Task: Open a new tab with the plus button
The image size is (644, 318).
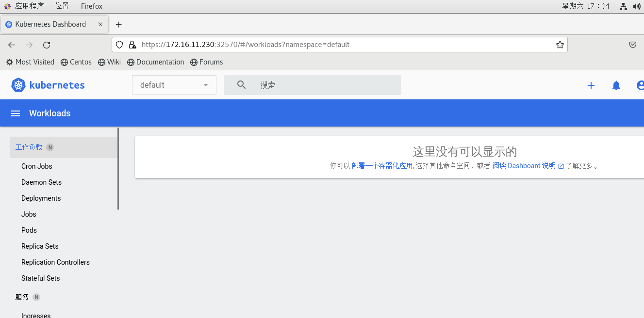Action: 118,24
